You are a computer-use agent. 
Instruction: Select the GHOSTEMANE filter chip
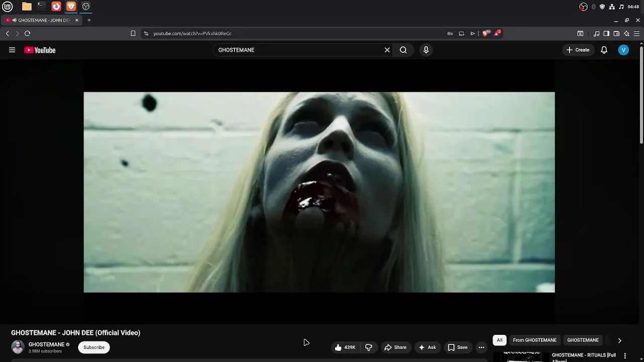pyautogui.click(x=583, y=340)
